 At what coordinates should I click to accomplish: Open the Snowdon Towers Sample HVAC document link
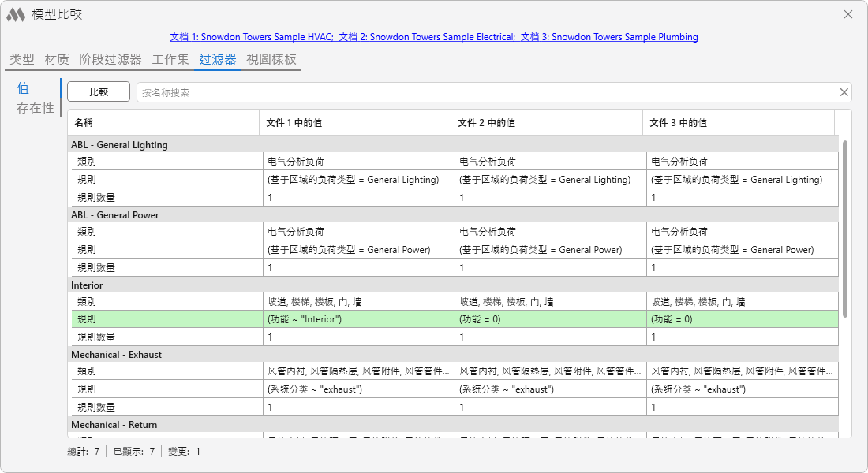point(251,37)
